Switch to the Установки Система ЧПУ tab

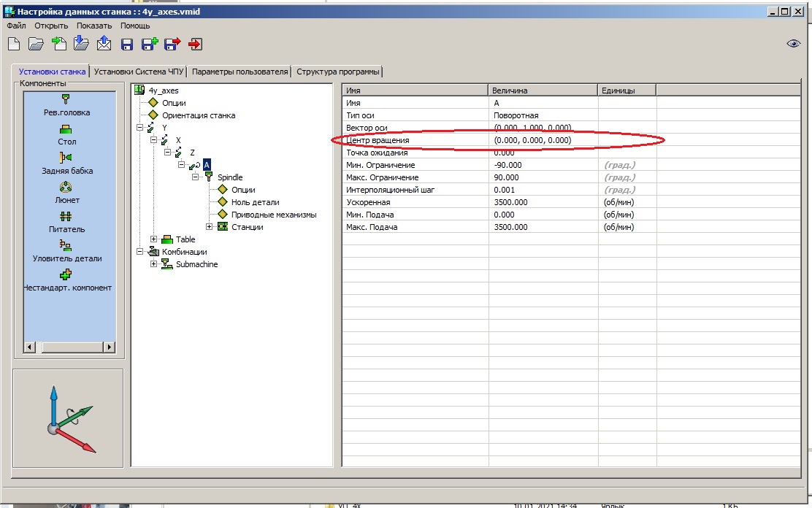click(x=139, y=72)
